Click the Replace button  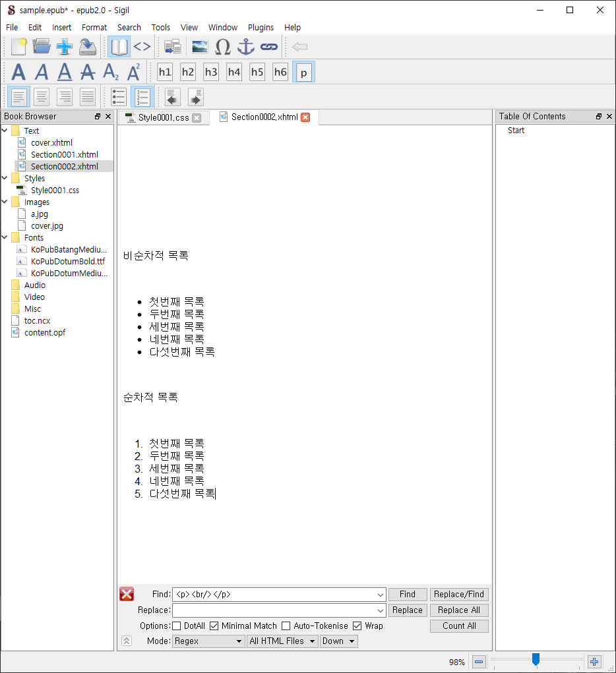[407, 610]
